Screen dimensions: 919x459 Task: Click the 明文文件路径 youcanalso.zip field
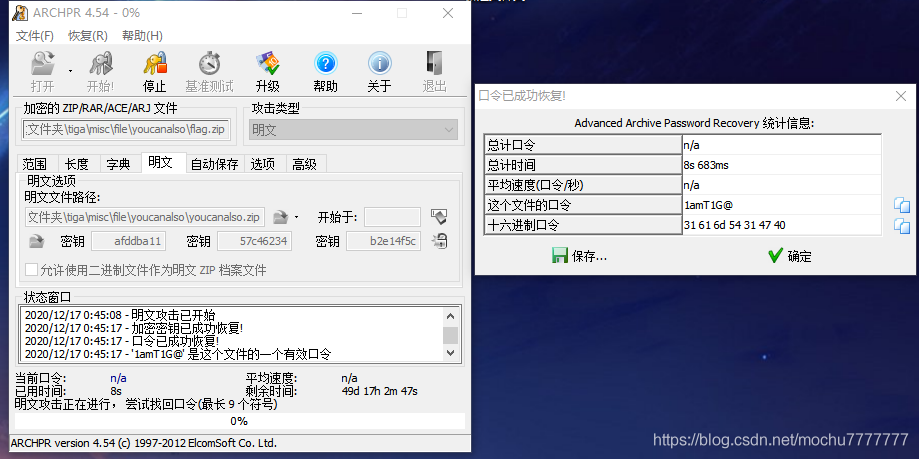coord(144,217)
